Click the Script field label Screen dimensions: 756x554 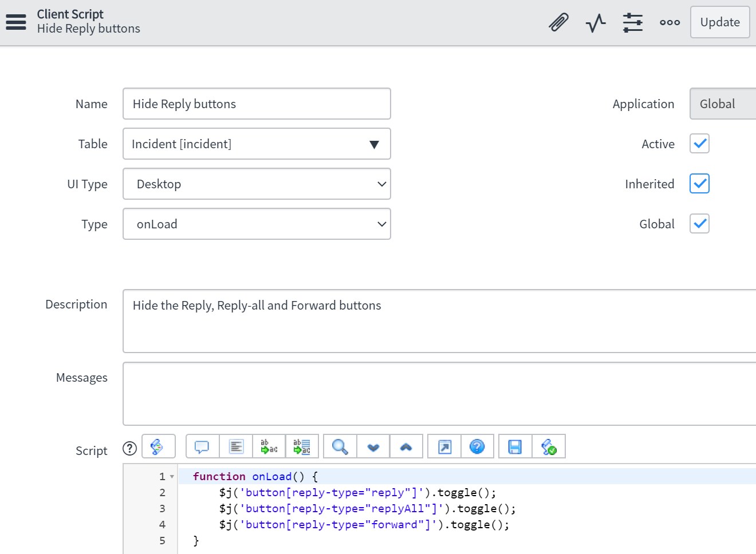coord(92,450)
